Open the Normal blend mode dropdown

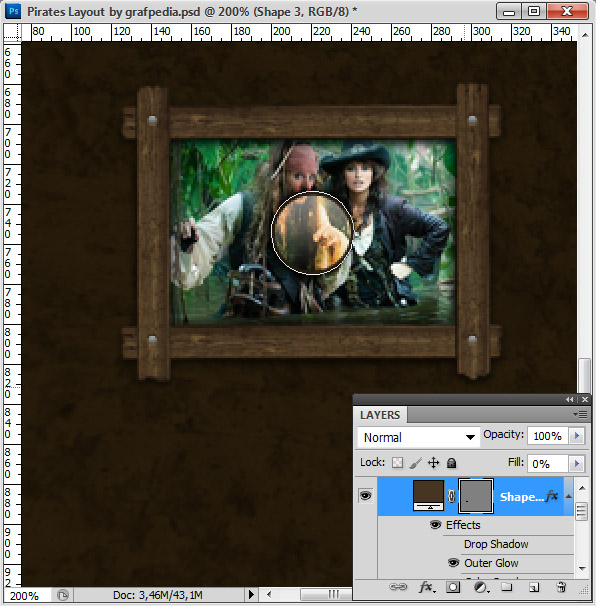pos(419,437)
